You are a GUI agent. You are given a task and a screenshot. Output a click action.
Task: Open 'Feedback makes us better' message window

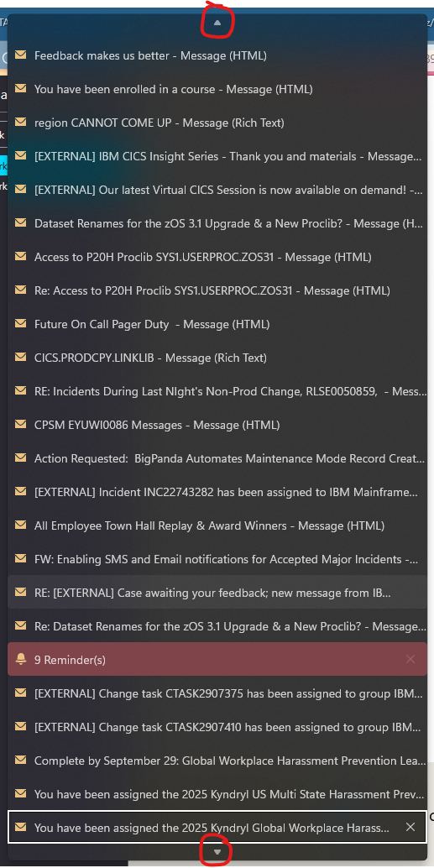click(217, 55)
